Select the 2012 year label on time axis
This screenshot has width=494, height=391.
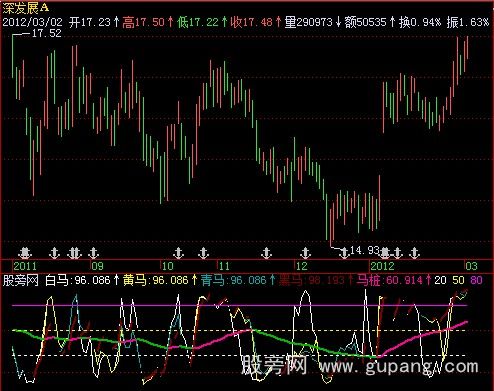tap(383, 266)
